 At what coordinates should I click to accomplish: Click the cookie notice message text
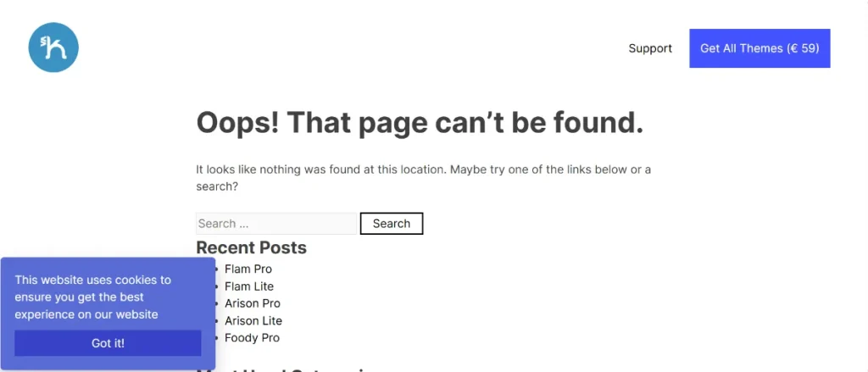(93, 297)
